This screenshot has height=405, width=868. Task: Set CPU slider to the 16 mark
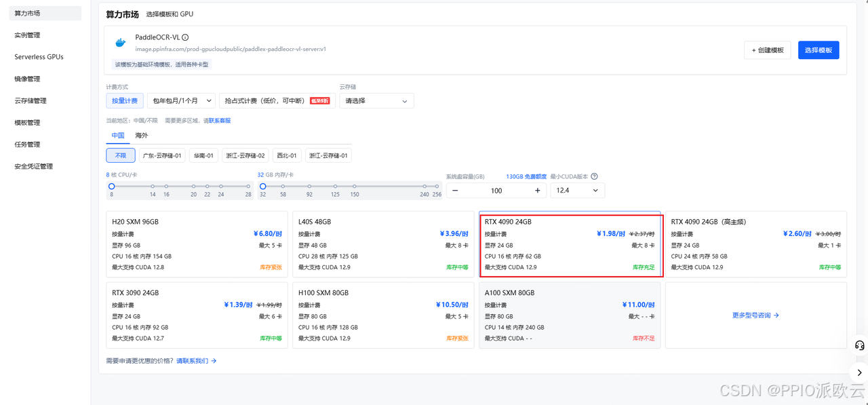tap(166, 186)
